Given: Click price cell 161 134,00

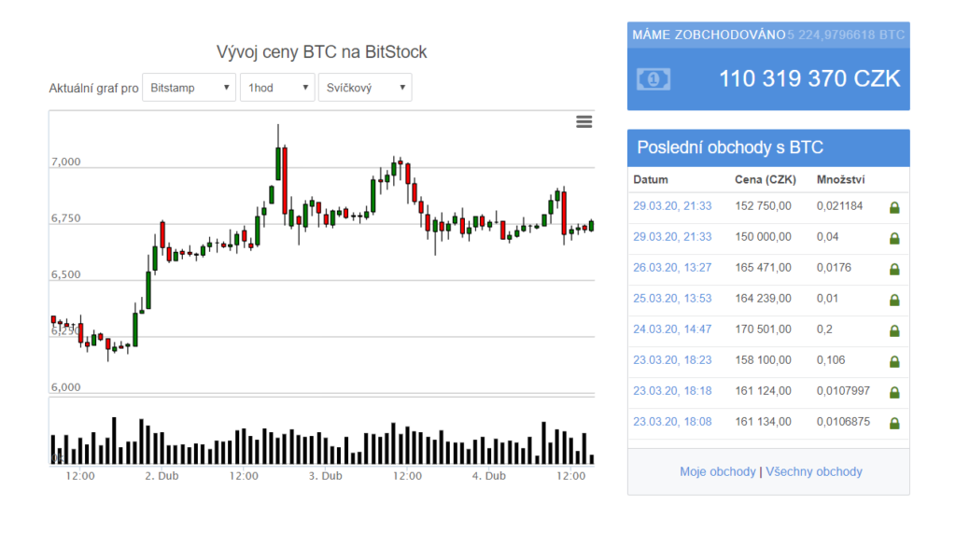Looking at the screenshot, I should tap(763, 422).
